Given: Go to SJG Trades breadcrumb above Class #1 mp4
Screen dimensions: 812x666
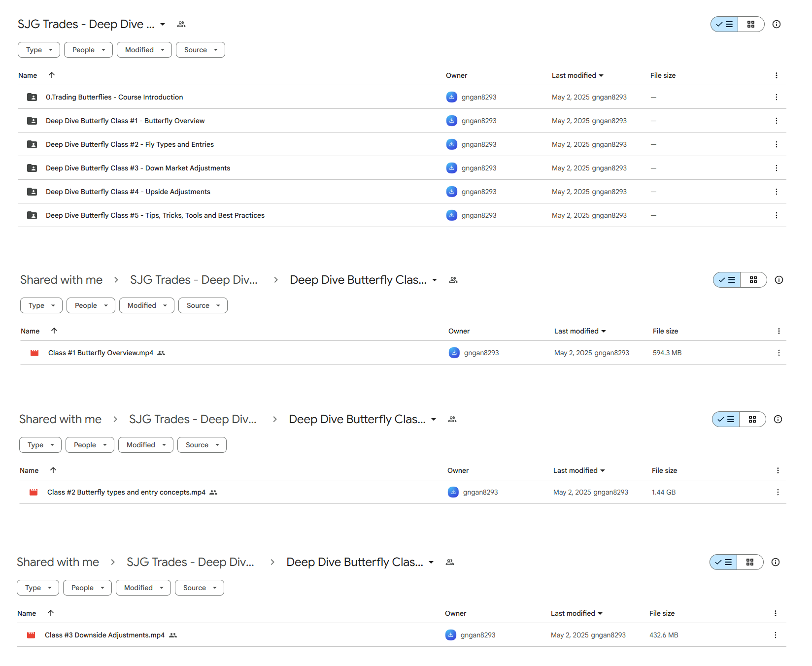Looking at the screenshot, I should (x=194, y=280).
